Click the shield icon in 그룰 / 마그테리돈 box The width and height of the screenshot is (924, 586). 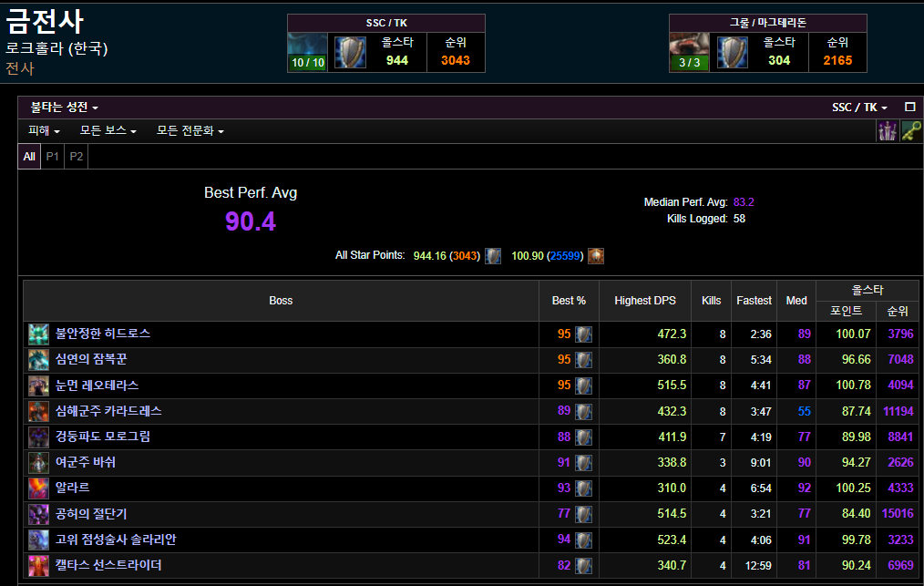[x=733, y=52]
